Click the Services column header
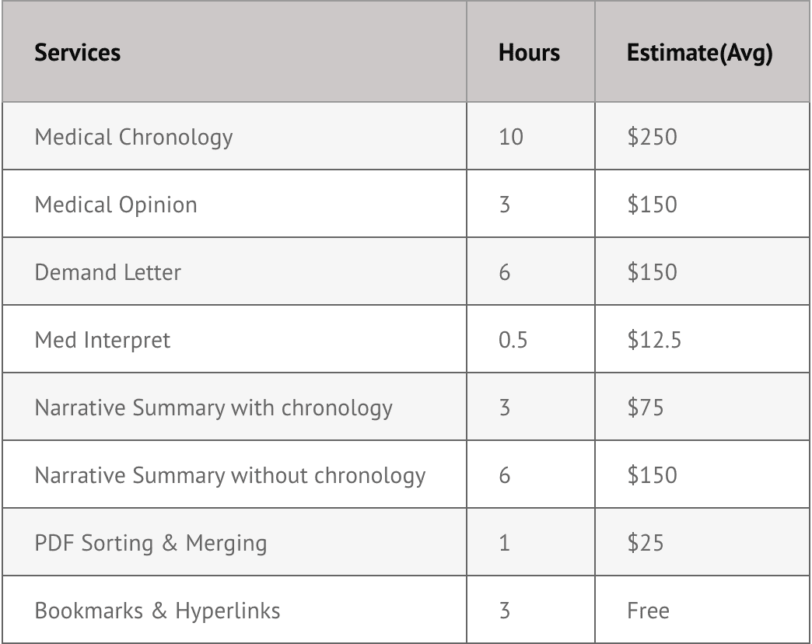This screenshot has height=644, width=812. pyautogui.click(x=78, y=53)
